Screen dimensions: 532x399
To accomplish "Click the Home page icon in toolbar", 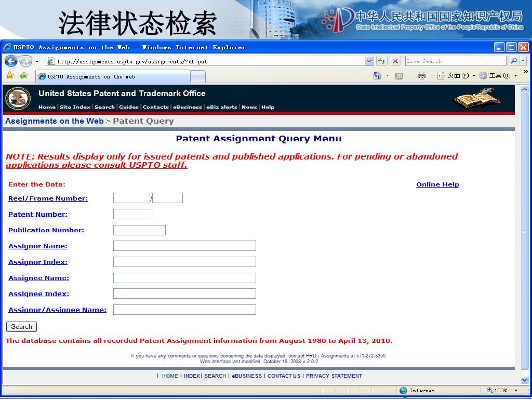I will point(377,75).
